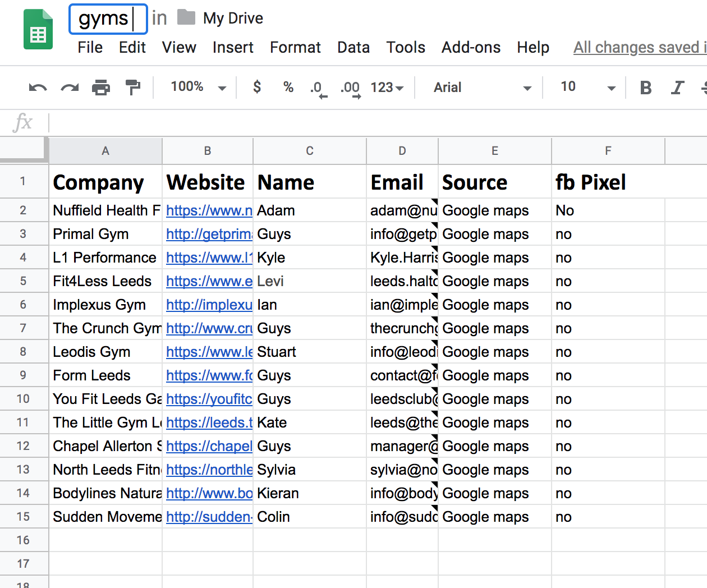Apply currency format with dollar icon
This screenshot has height=588, width=707.
257,87
